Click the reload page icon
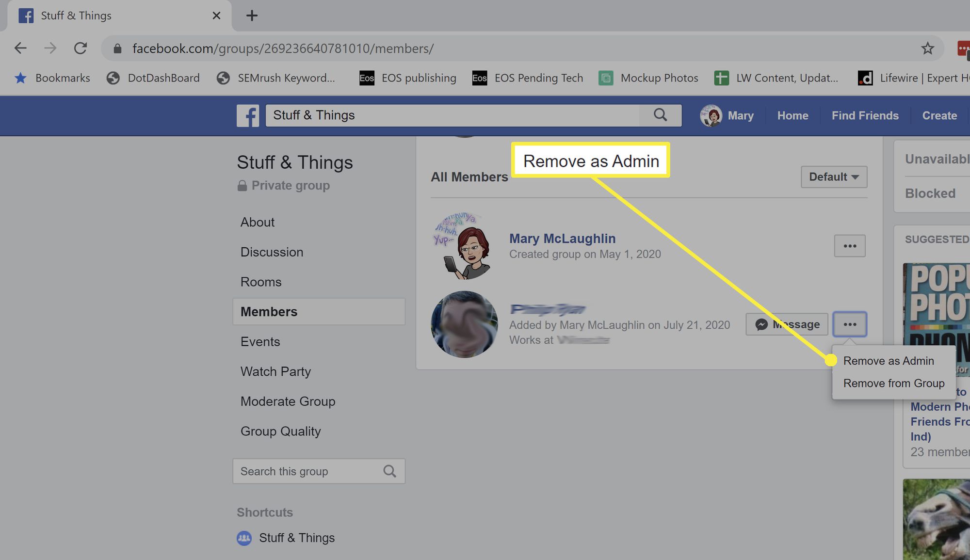Viewport: 970px width, 560px height. [x=80, y=48]
